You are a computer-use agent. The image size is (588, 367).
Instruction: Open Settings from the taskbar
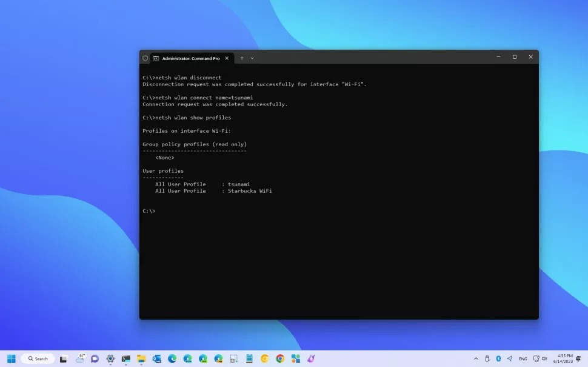point(110,358)
